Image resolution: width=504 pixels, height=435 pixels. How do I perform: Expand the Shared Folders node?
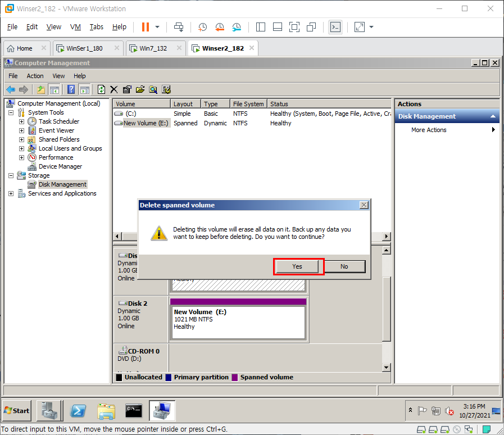pyautogui.click(x=21, y=139)
